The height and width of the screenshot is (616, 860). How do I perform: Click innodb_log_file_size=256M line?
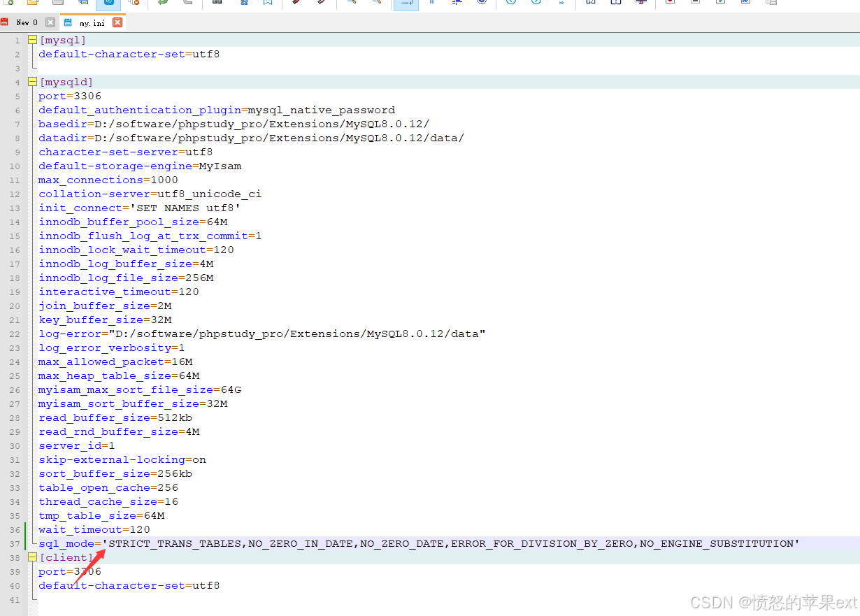tap(126, 278)
